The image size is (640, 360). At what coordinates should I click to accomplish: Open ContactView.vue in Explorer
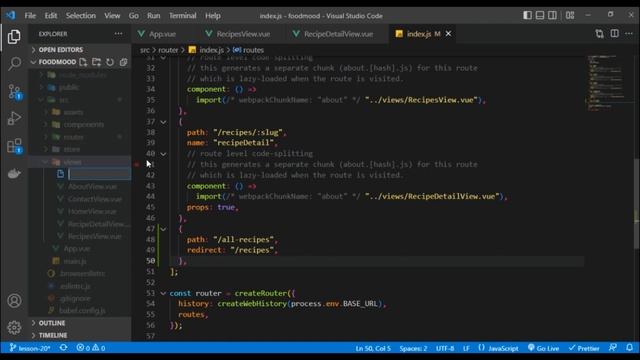pyautogui.click(x=95, y=199)
